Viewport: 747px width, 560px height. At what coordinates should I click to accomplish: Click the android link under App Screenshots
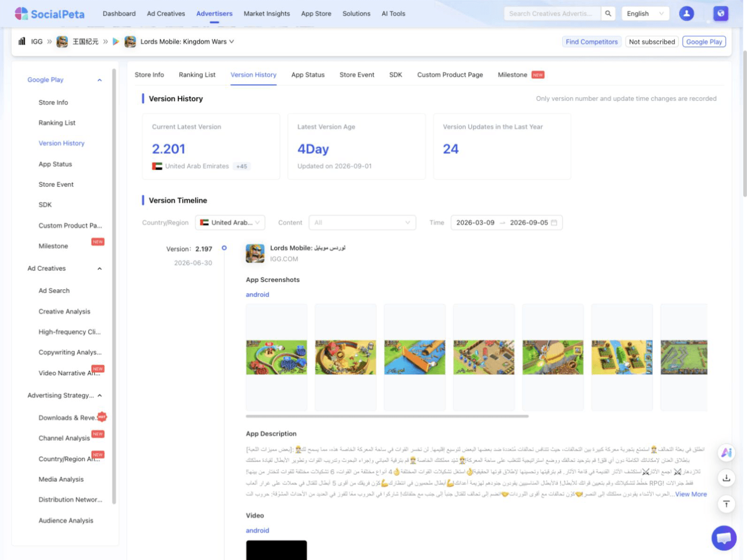pos(257,294)
